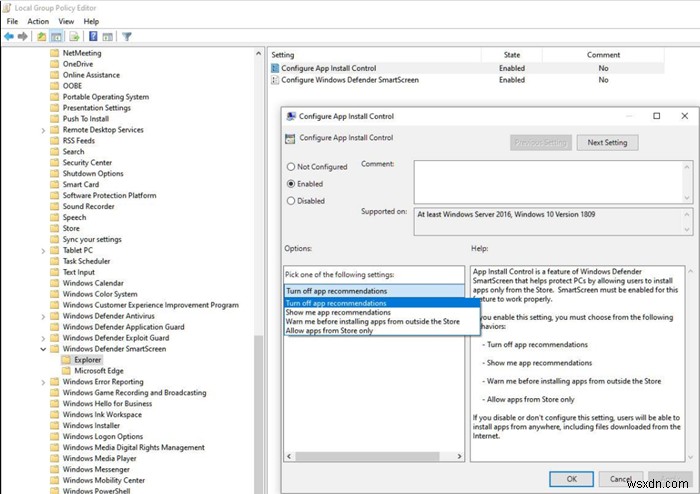Expand the Tablet PC node
This screenshot has width=700, height=494.
[43, 251]
